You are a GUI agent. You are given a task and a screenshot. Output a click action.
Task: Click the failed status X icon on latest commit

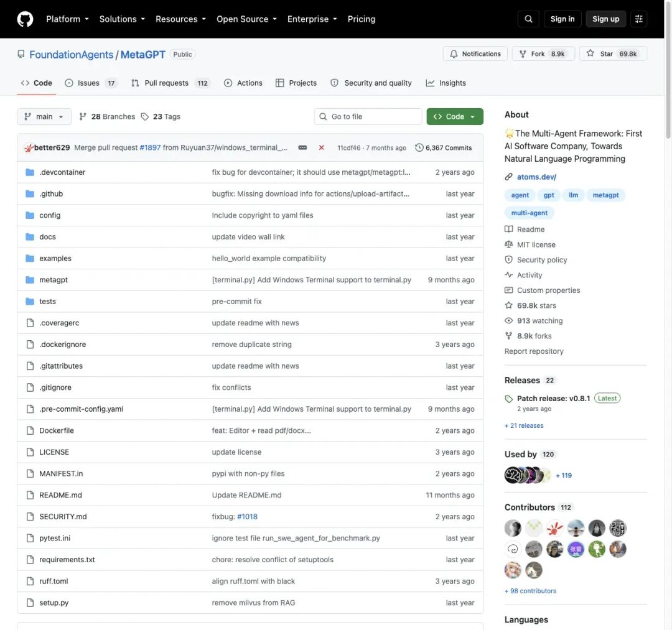[x=321, y=147]
